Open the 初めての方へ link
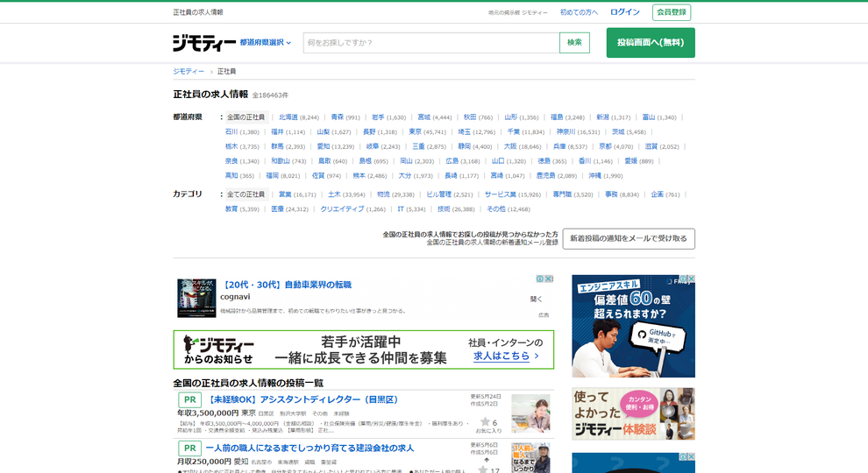This screenshot has height=473, width=868. (579, 12)
